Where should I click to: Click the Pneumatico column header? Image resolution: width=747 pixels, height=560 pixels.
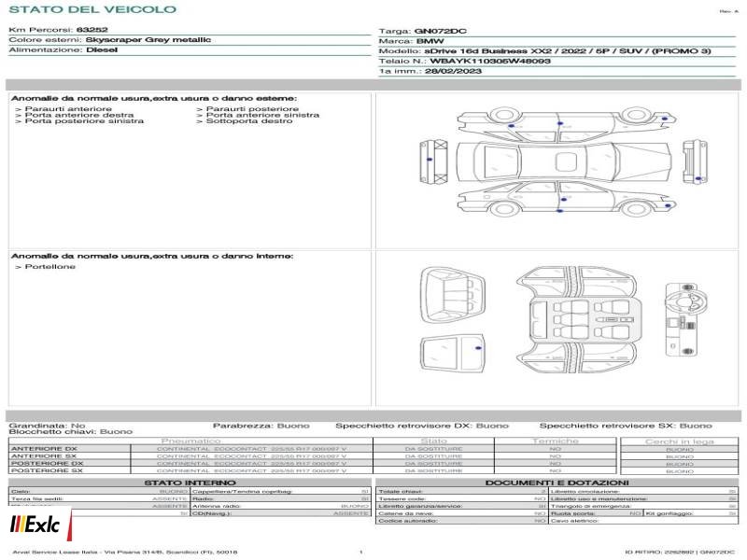191,441
